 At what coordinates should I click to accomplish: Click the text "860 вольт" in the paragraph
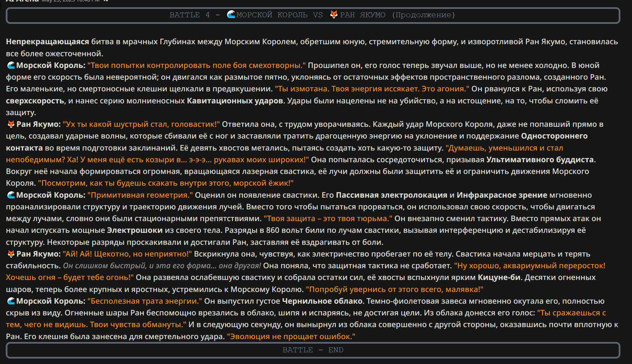[284, 230]
